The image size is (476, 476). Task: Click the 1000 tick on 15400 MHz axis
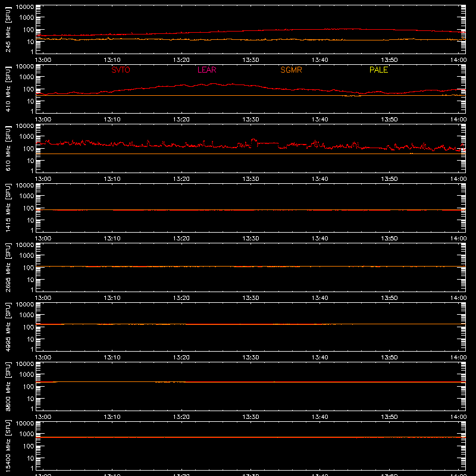27,434
